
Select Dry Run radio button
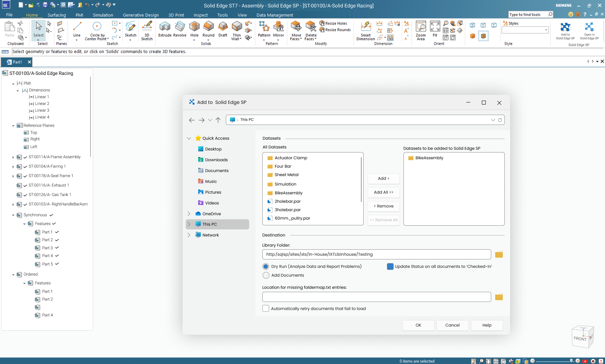pos(266,267)
